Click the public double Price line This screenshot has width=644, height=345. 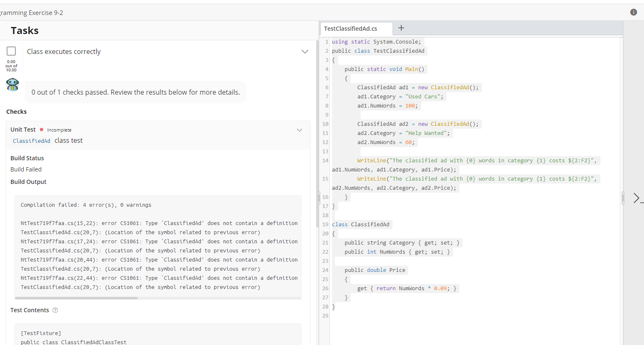coord(375,270)
